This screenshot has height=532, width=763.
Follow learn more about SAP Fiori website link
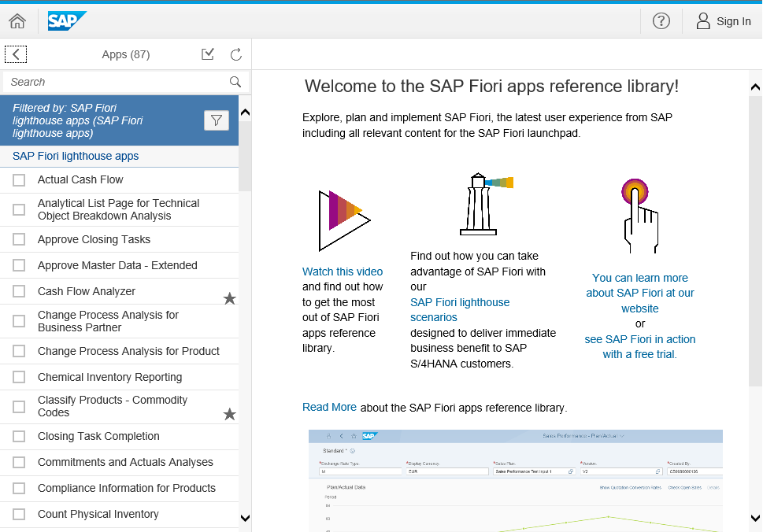640,294
